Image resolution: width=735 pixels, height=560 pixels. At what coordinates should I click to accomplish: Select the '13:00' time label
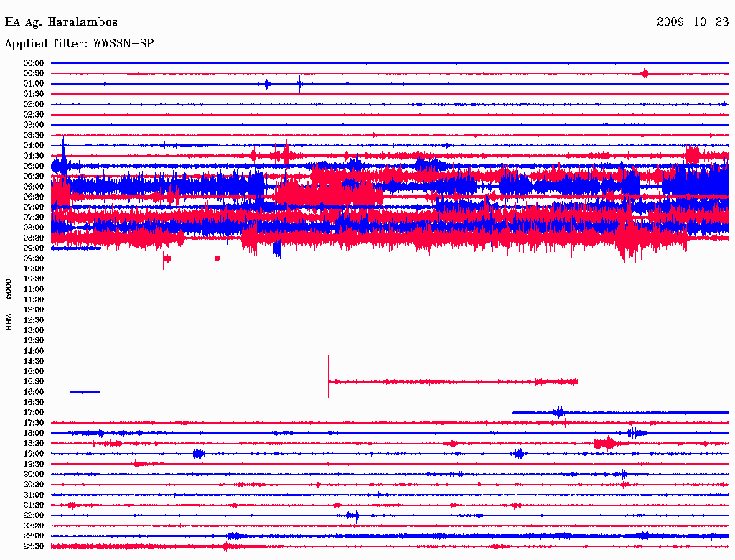tap(34, 330)
